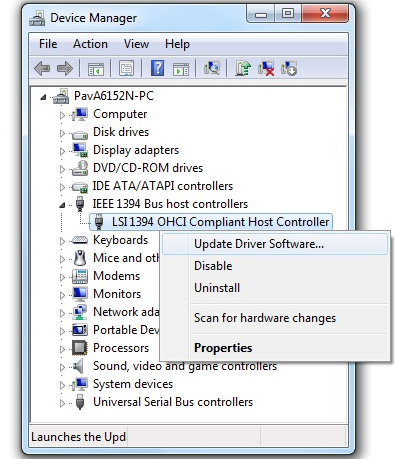Click the Disk drives category icon

click(x=80, y=135)
